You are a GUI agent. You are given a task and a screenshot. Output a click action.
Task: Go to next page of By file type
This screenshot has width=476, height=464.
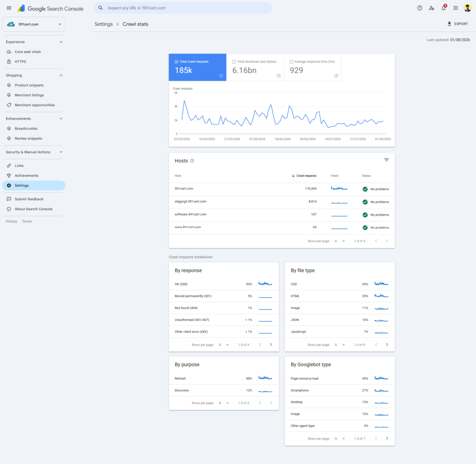387,345
